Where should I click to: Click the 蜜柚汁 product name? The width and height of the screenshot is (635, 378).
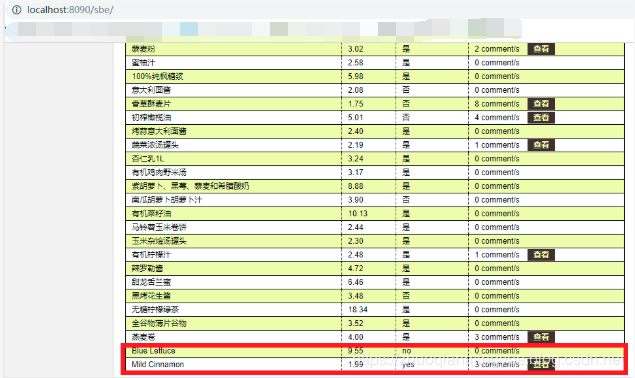point(143,62)
